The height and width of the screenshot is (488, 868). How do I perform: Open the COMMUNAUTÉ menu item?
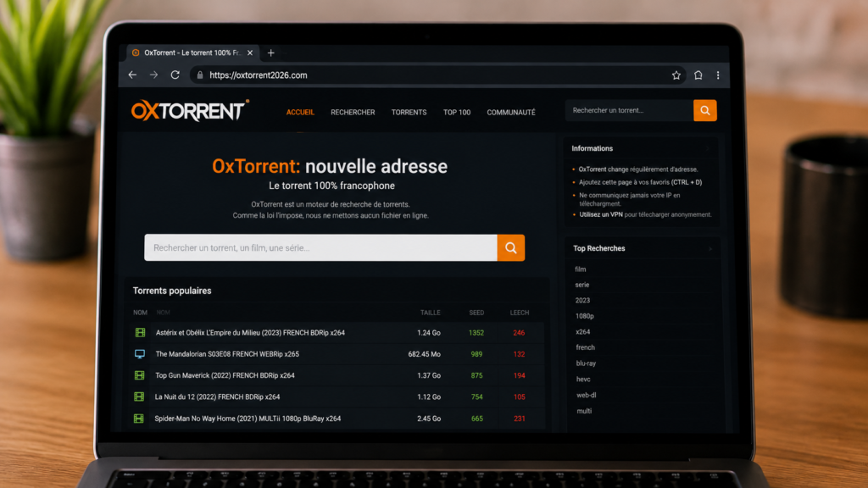tap(511, 113)
